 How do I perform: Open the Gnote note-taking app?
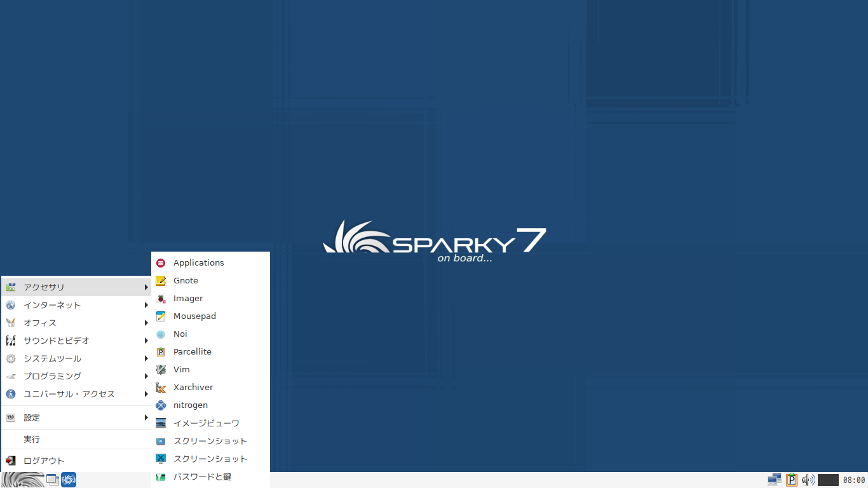click(210, 280)
